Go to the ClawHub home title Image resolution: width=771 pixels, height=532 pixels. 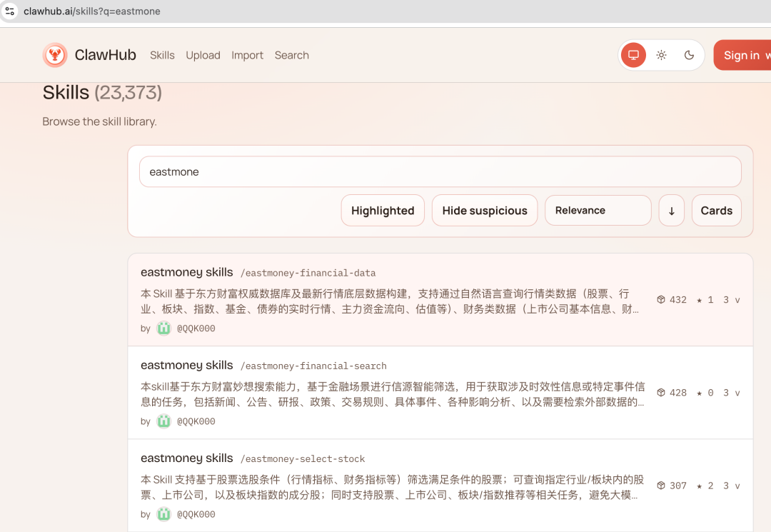coord(105,55)
